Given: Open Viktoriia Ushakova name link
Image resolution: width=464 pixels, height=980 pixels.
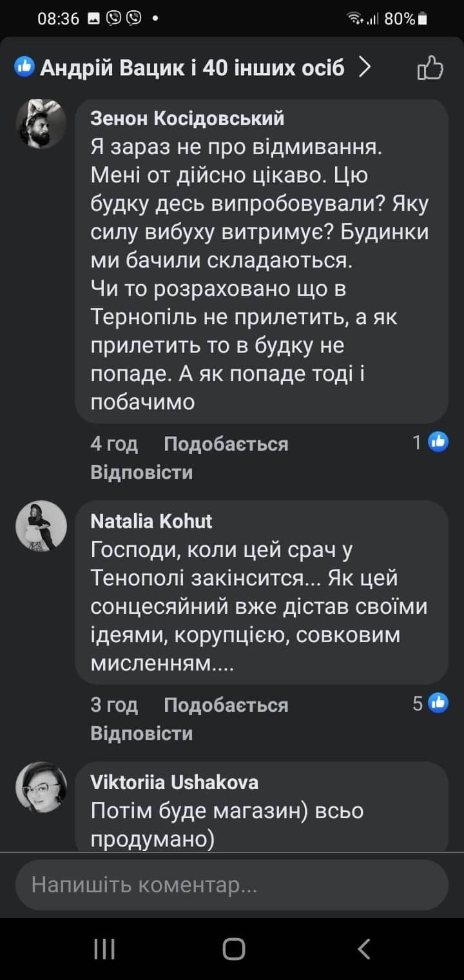Looking at the screenshot, I should click(x=175, y=782).
